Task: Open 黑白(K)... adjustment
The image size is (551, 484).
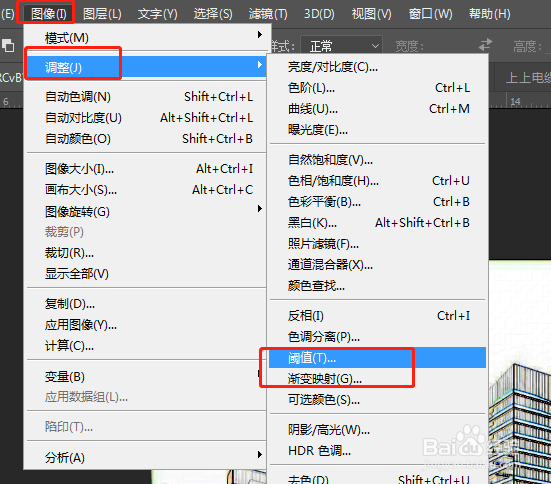Action: pyautogui.click(x=378, y=223)
